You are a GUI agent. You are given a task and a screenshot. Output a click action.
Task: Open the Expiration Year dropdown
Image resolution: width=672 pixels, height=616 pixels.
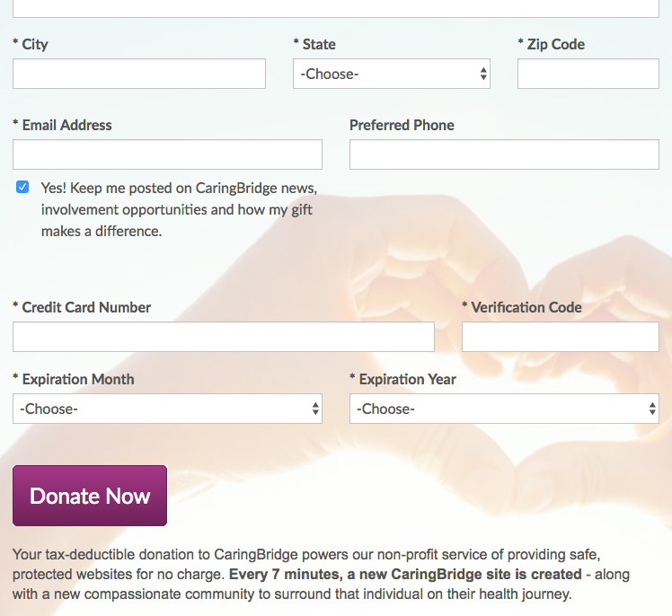click(x=504, y=409)
